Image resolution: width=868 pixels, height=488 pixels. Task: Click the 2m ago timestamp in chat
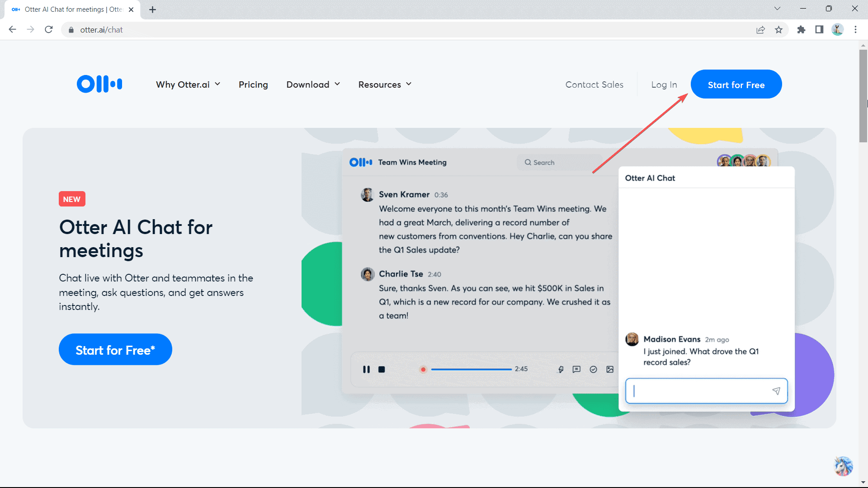(717, 339)
